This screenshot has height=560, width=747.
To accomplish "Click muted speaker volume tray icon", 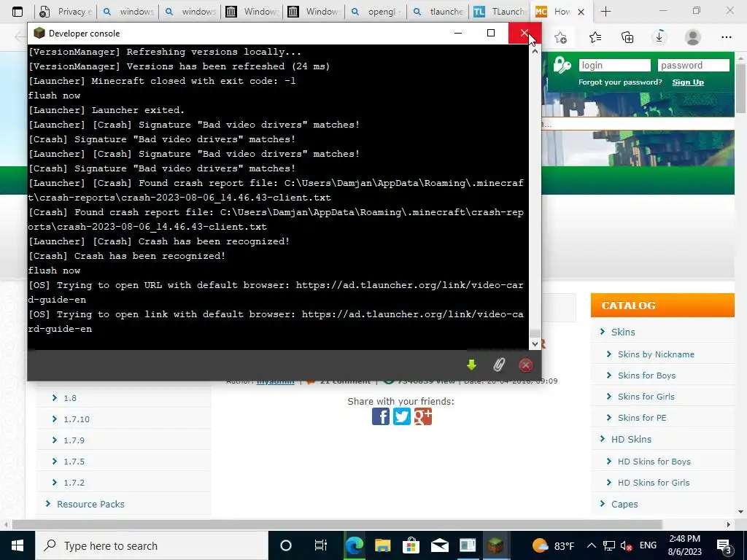I will coord(627,545).
